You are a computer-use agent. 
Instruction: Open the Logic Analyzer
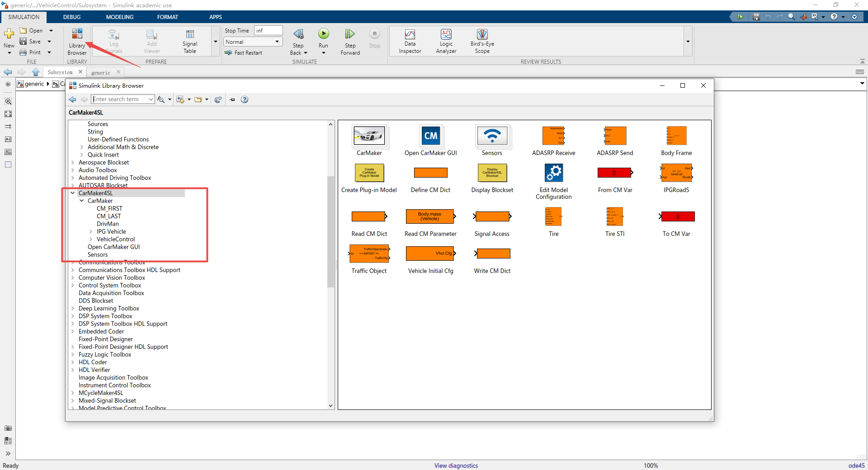point(446,42)
